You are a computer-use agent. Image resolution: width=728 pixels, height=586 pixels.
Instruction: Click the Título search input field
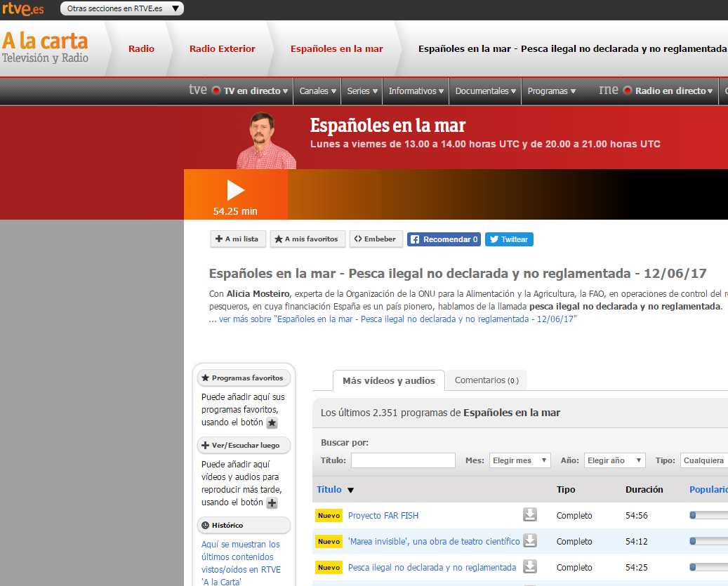pyautogui.click(x=403, y=460)
